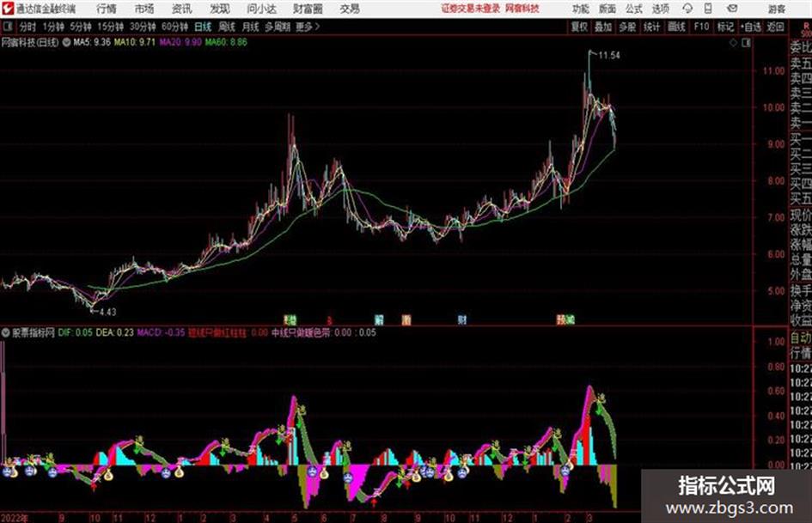812x523 pixels.
Task: Switch to 15分钟 period
Action: [x=111, y=27]
